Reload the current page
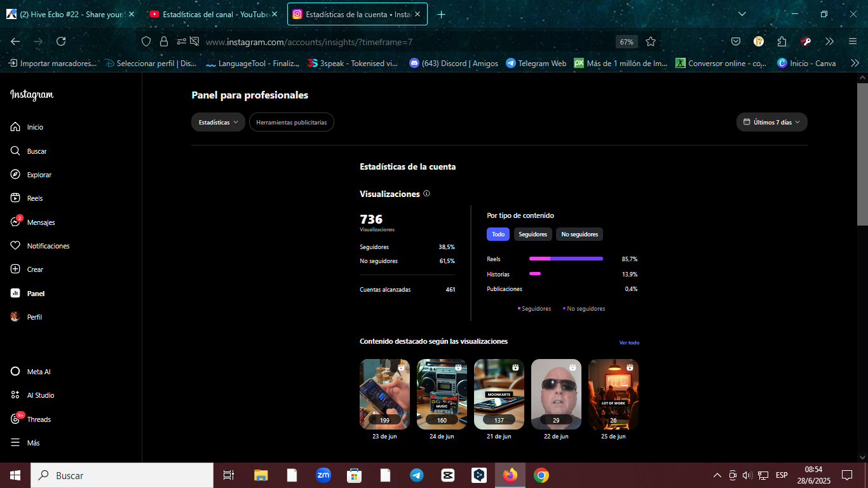This screenshot has height=488, width=868. click(61, 41)
